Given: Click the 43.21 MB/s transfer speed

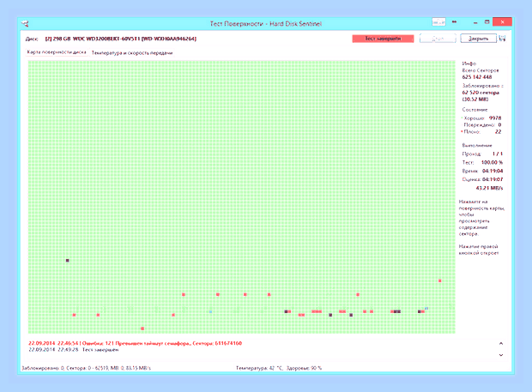Looking at the screenshot, I should point(489,188).
